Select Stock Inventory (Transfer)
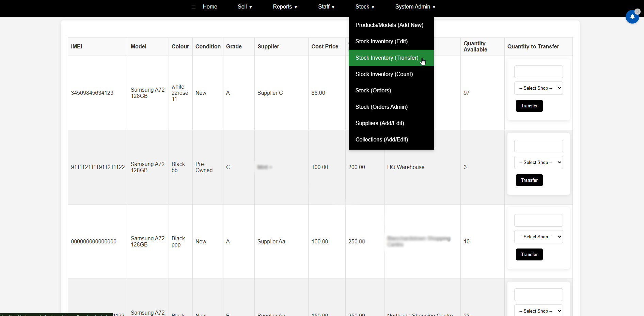The width and height of the screenshot is (644, 316). [391, 58]
